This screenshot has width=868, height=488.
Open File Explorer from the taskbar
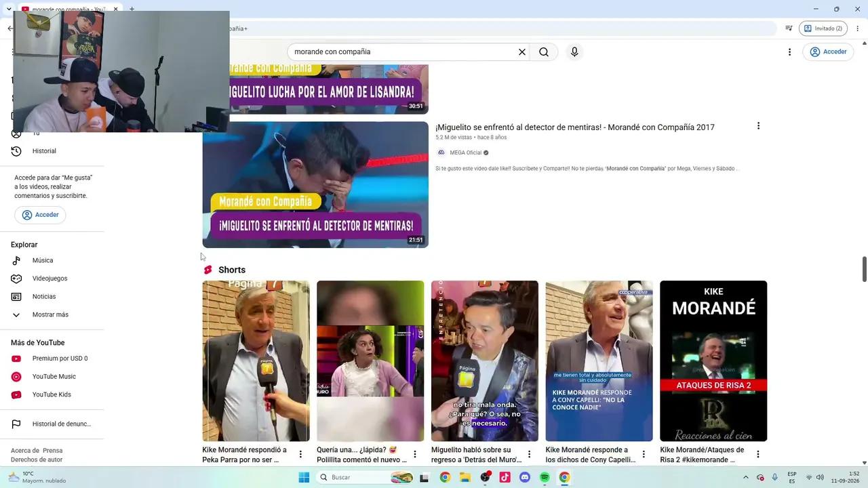click(465, 477)
